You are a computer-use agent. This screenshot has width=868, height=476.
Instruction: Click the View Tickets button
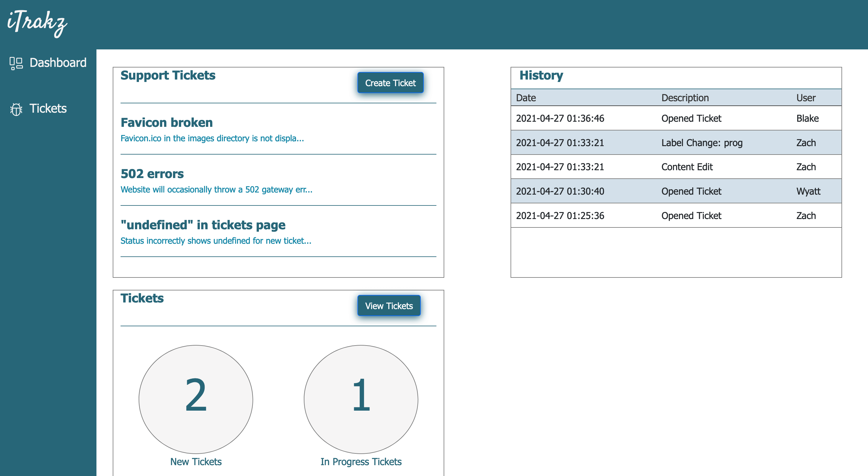point(389,305)
